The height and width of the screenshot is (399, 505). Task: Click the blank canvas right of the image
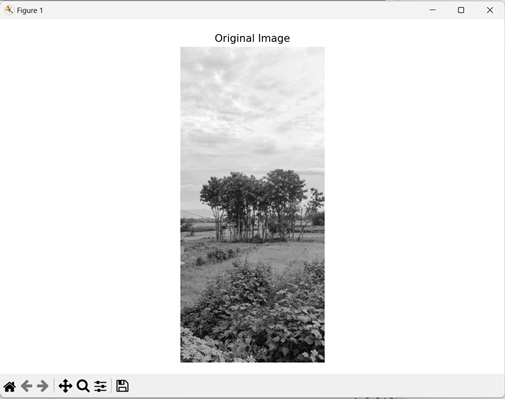click(414, 200)
